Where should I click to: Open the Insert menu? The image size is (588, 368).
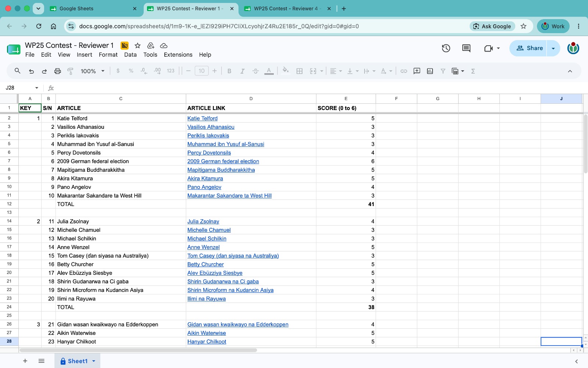click(x=85, y=54)
